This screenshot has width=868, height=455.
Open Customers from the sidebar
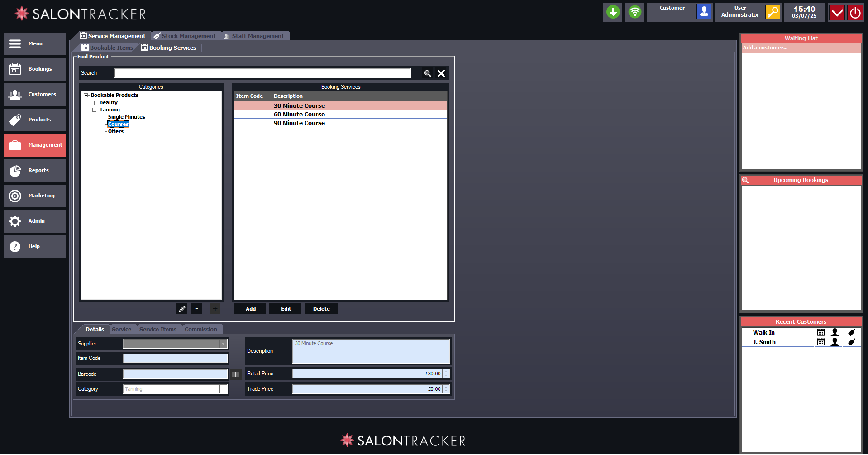pos(34,95)
